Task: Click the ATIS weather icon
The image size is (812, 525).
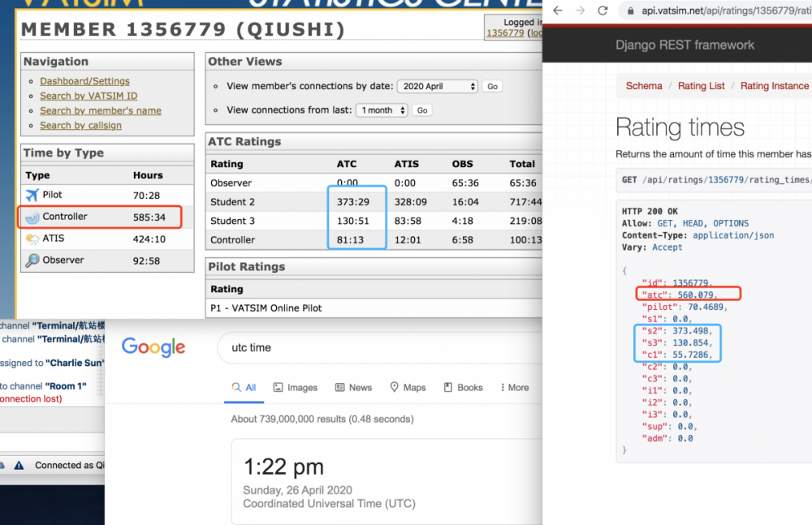Action: 32,239
